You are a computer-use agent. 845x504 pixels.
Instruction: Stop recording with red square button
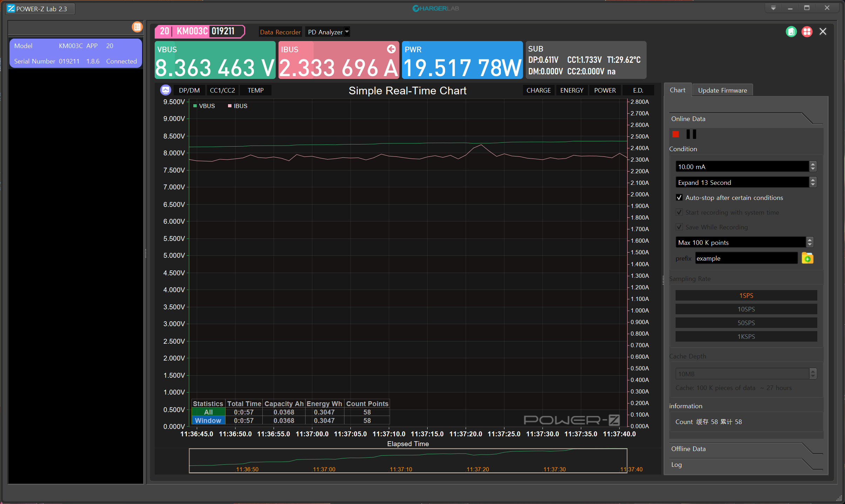click(676, 134)
